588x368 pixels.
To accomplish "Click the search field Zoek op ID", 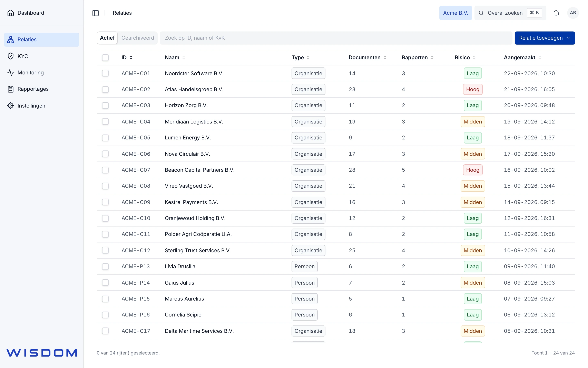I will (336, 38).
